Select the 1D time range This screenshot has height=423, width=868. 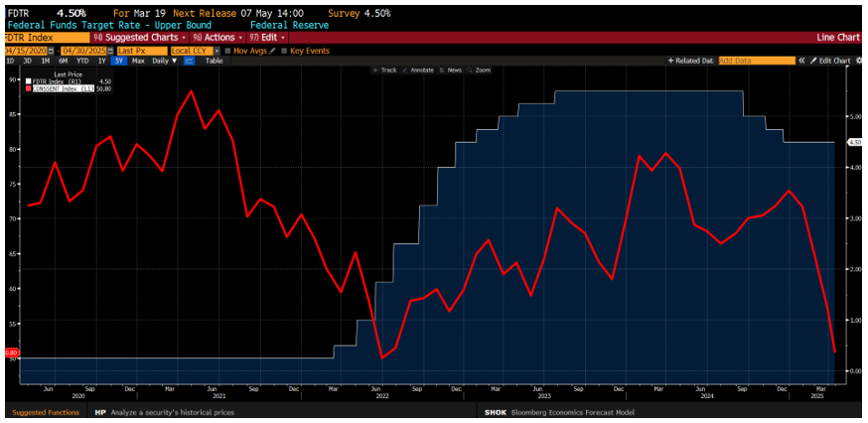click(x=11, y=61)
